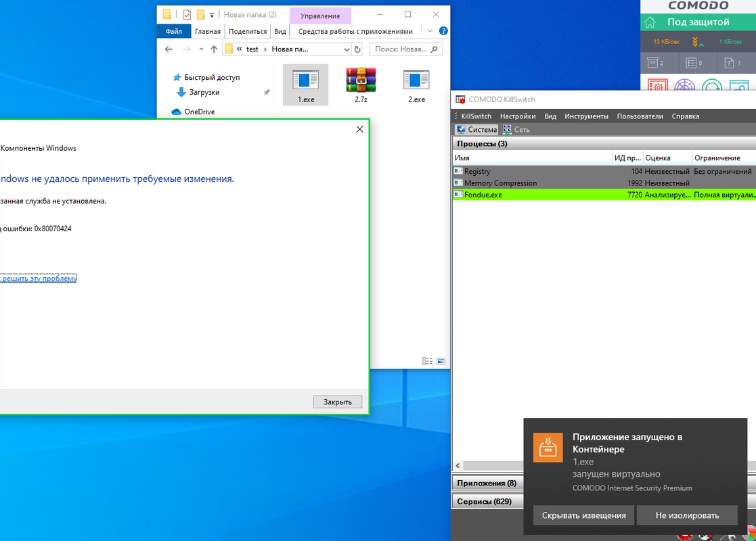
Task: Open Explorer help question-mark icon
Action: tap(443, 31)
